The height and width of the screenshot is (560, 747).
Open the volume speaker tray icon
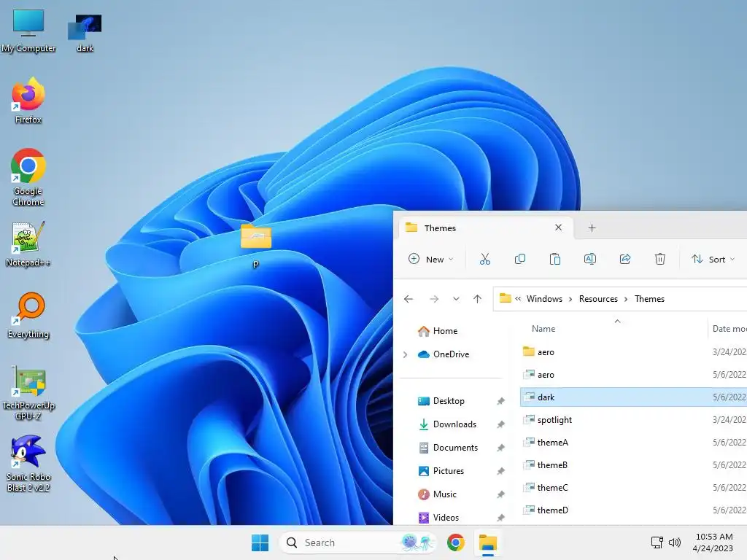[675, 542]
